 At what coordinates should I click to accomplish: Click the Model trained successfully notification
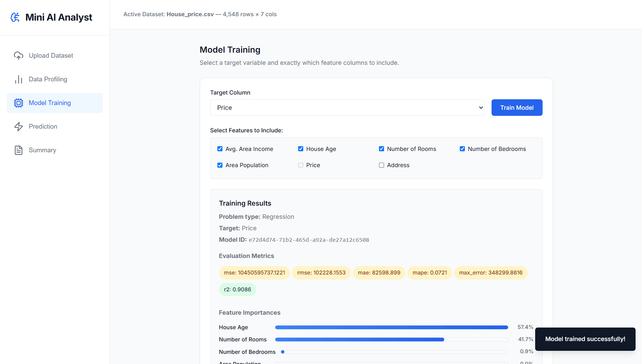(585, 339)
